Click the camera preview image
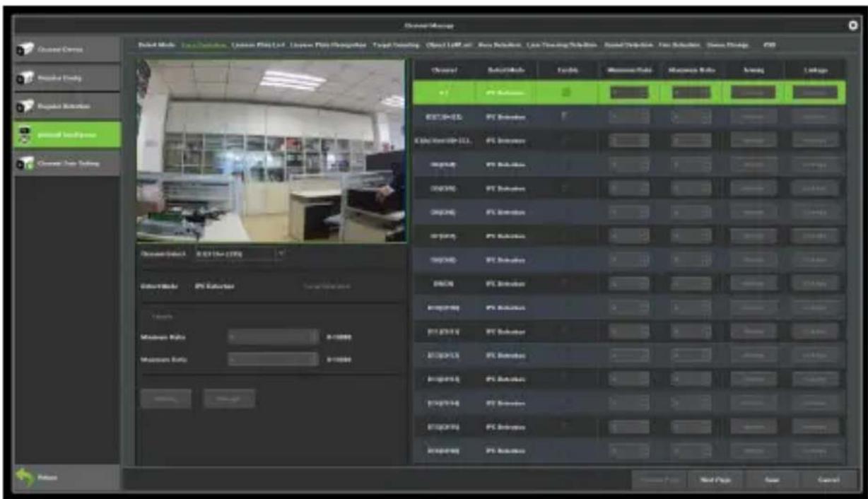The image size is (868, 499). (271, 151)
